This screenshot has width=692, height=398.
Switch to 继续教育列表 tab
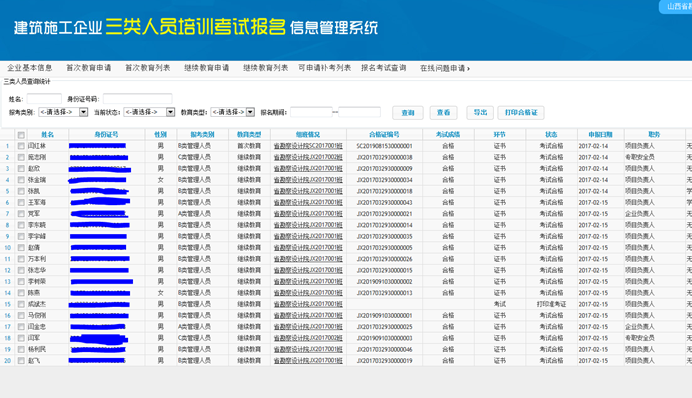265,68
